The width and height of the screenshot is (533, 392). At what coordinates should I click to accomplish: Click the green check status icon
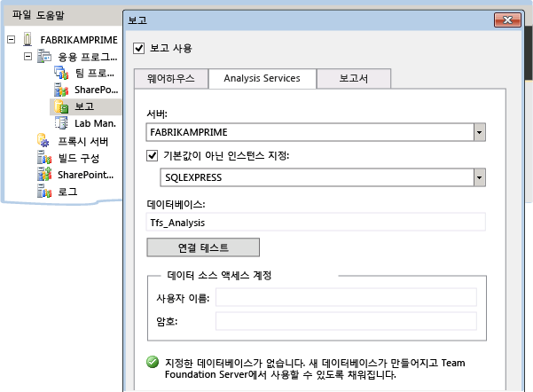pyautogui.click(x=153, y=362)
